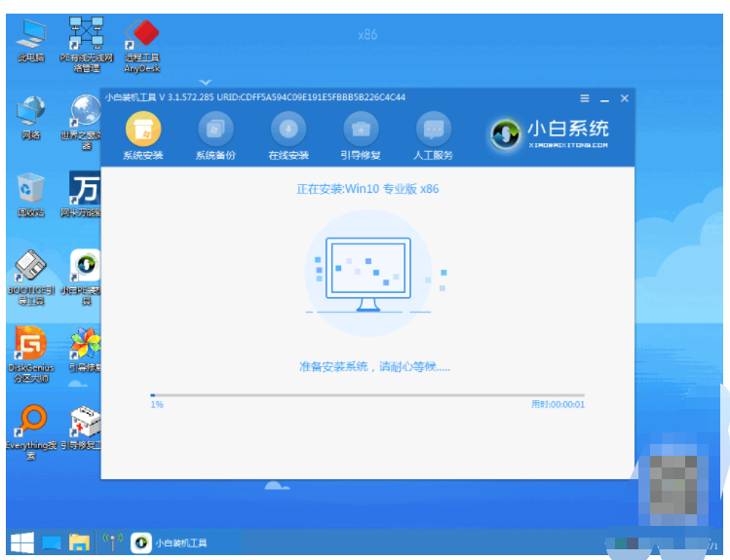Viewport: 730px width, 560px height.
Task: Open the colorful 引导修复 desktop icon
Action: tap(85, 350)
